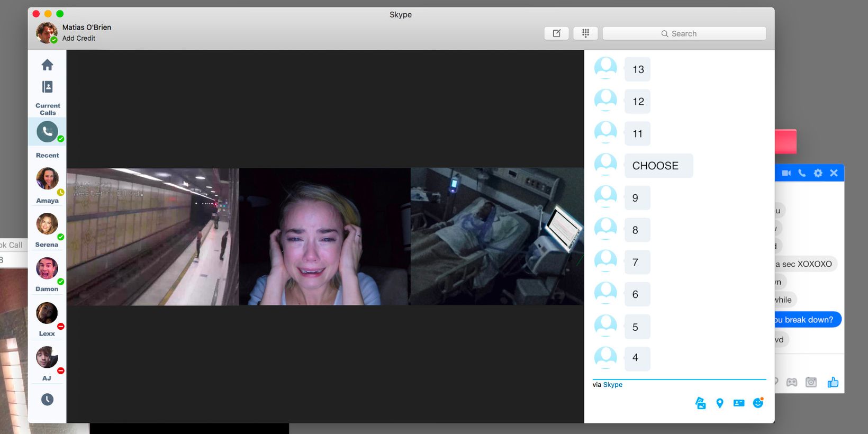Screen dimensions: 868x434
Task: Click the pink window behind Skype
Action: [785, 141]
